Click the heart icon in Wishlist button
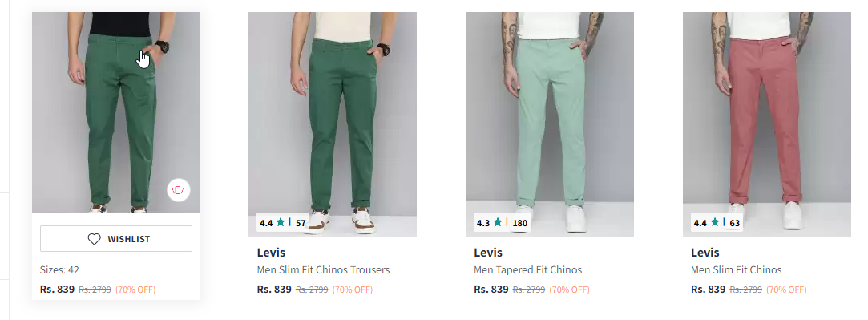Image resolution: width=868 pixels, height=320 pixels. 95,239
